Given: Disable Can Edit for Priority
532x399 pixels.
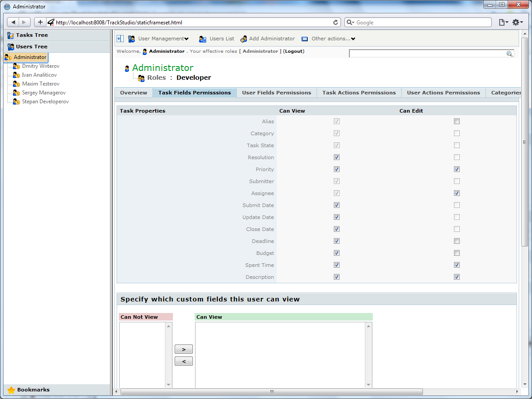Looking at the screenshot, I should 457,169.
